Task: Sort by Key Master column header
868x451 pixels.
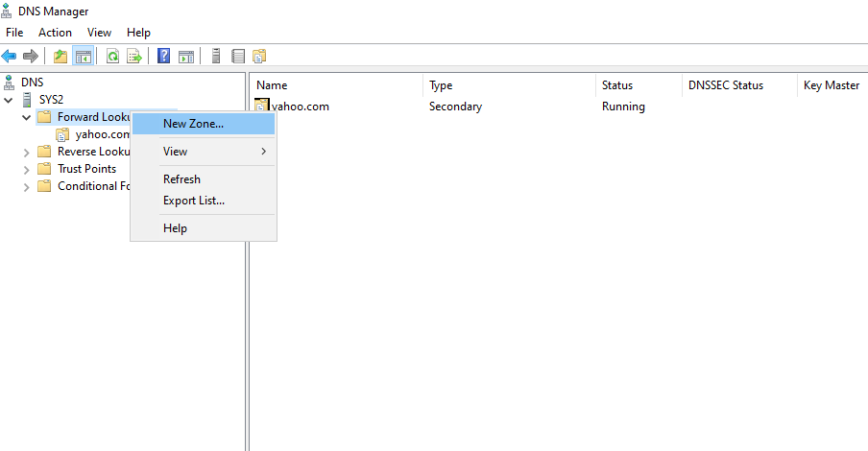Action: [x=832, y=85]
